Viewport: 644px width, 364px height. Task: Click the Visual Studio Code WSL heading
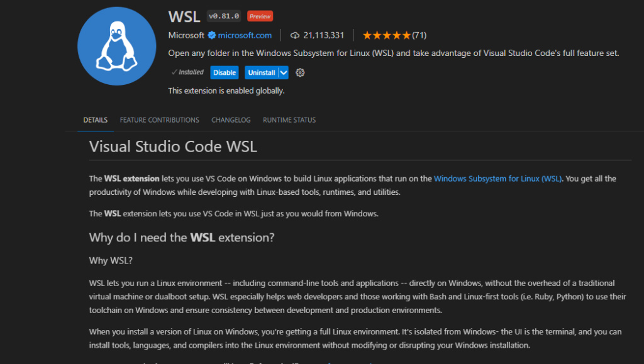(x=174, y=146)
